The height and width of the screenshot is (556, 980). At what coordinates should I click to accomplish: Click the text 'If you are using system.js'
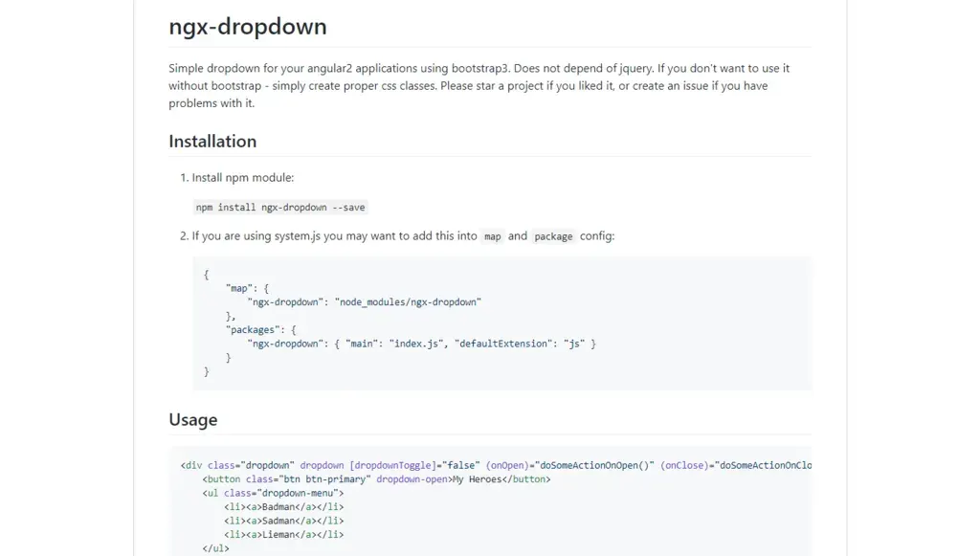click(x=256, y=236)
